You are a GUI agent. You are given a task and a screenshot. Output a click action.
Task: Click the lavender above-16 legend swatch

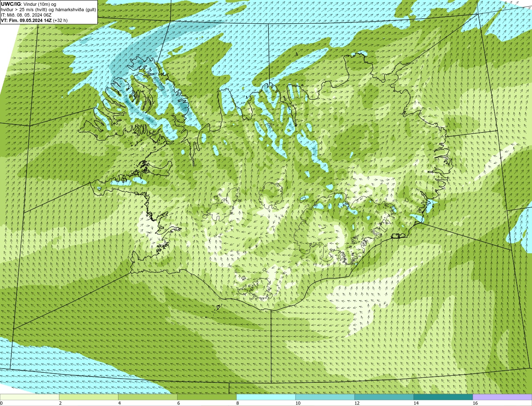pyautogui.click(x=502, y=397)
